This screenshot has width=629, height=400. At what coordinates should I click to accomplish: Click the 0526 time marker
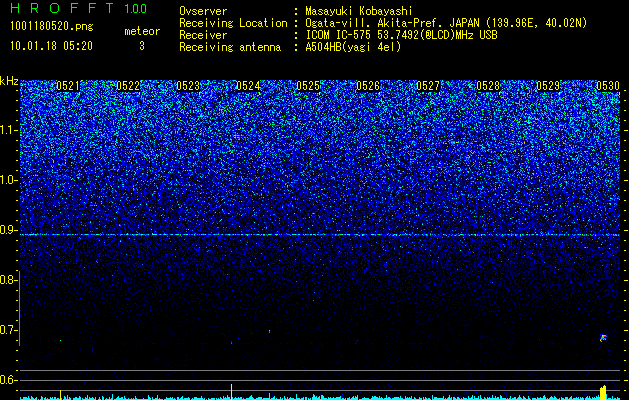(368, 86)
